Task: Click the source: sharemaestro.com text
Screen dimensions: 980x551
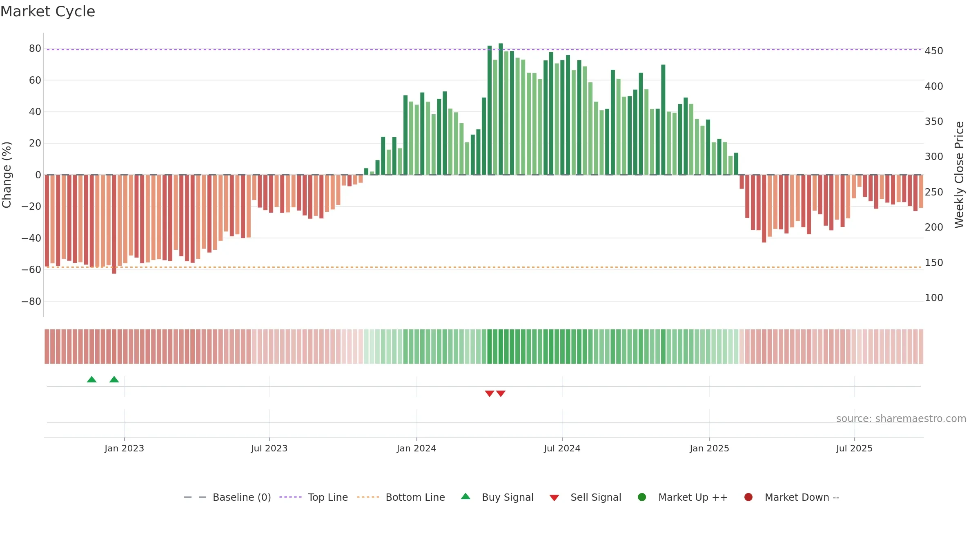Action: 901,418
